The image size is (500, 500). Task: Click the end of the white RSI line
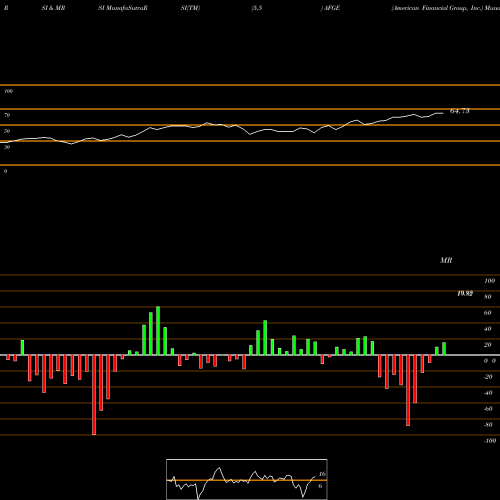pyautogui.click(x=443, y=113)
